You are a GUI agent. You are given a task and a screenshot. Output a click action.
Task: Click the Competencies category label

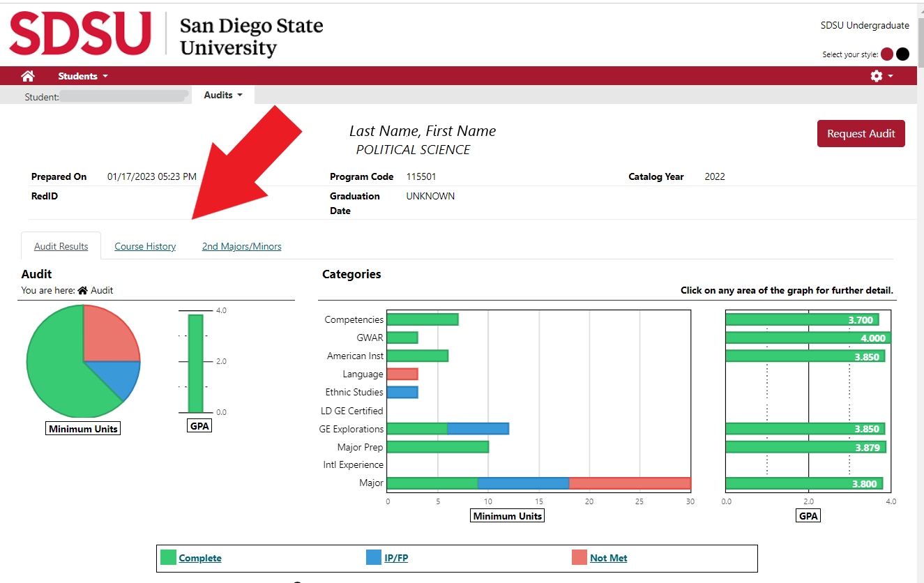point(354,319)
